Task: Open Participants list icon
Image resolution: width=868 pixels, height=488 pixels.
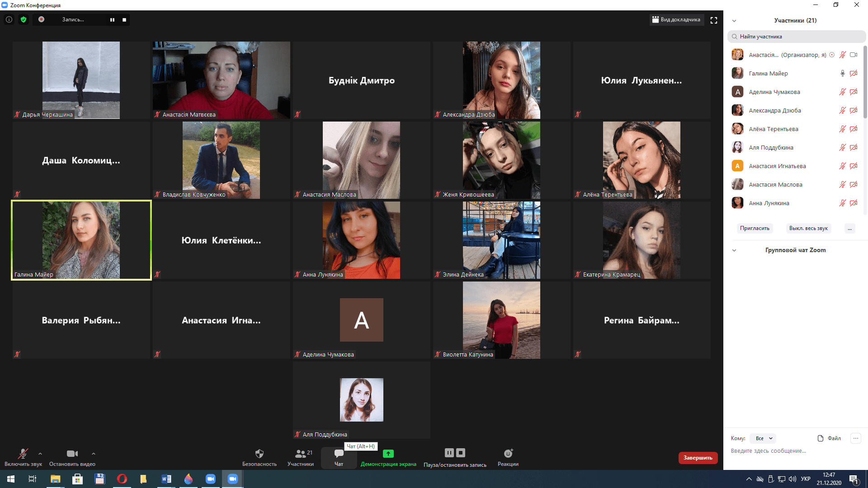Action: (300, 454)
